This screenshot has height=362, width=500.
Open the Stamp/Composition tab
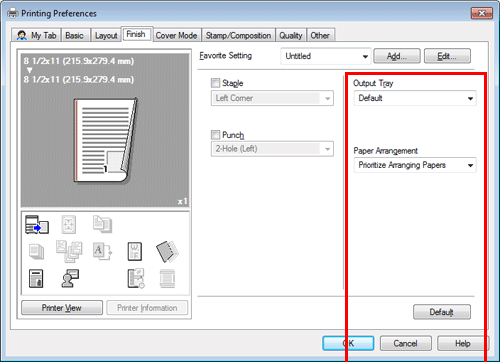pyautogui.click(x=238, y=35)
